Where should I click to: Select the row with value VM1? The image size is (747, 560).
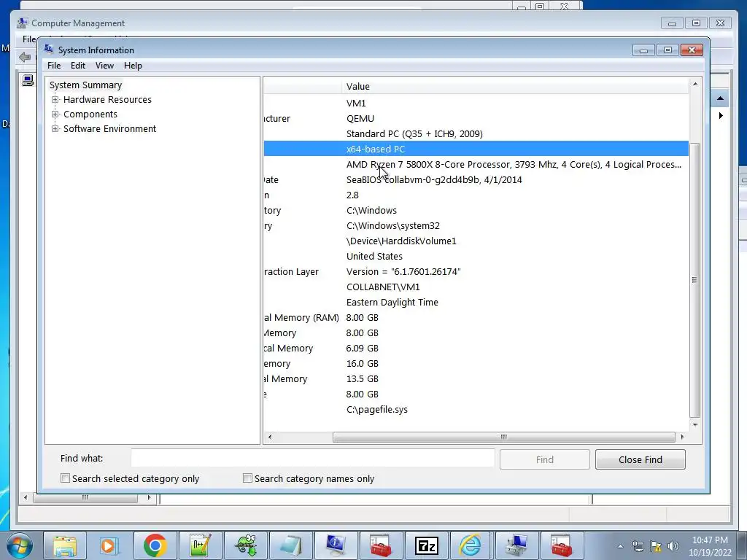coord(476,103)
